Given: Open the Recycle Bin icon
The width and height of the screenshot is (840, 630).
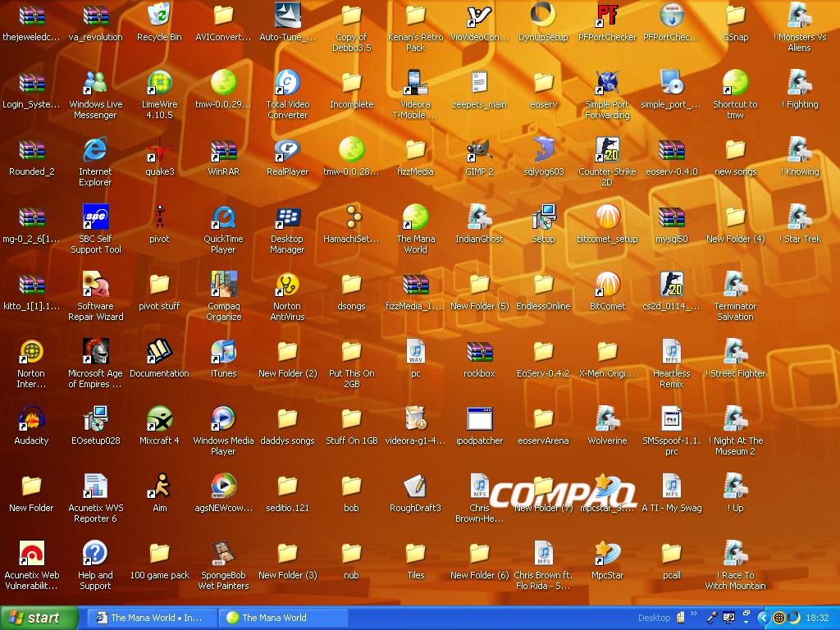Looking at the screenshot, I should [159, 15].
